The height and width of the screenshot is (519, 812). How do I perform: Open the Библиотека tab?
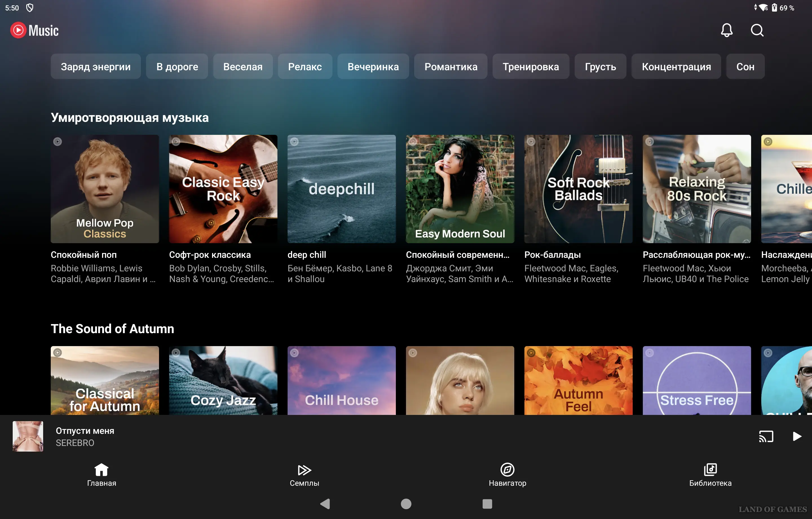710,474
